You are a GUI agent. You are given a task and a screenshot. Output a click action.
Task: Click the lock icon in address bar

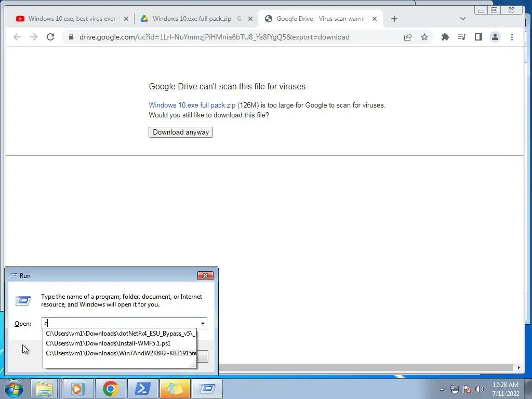coord(71,37)
